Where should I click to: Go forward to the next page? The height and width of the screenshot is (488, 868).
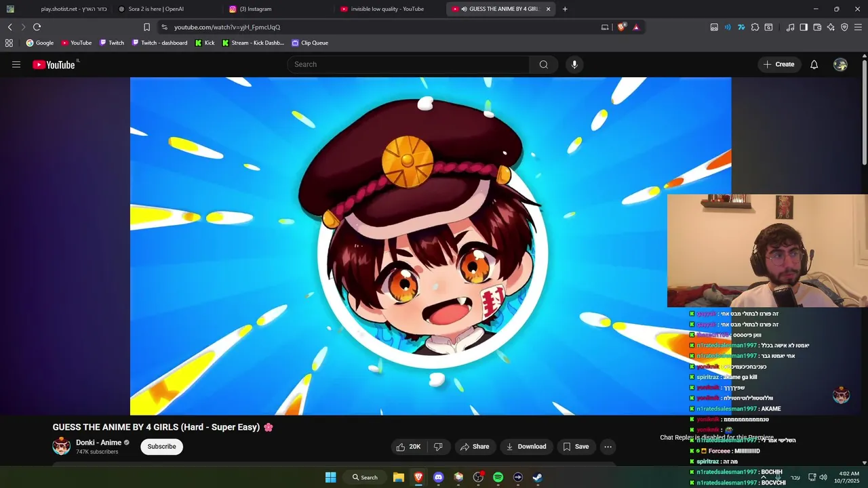(x=22, y=27)
